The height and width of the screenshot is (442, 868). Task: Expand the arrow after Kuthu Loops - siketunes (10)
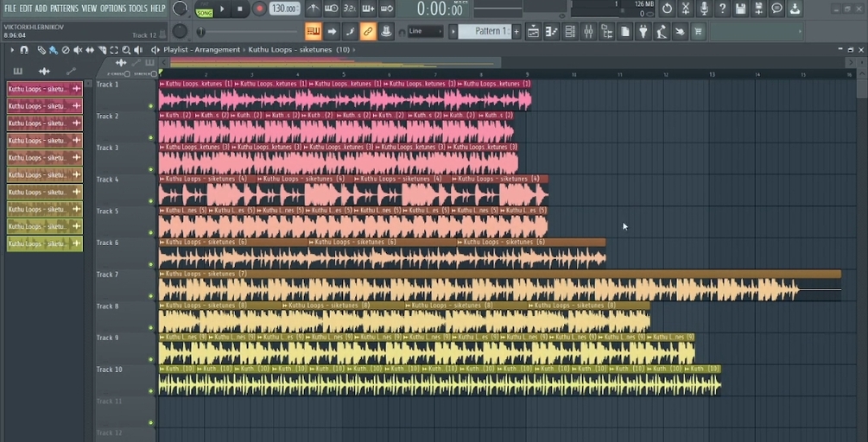coord(354,50)
